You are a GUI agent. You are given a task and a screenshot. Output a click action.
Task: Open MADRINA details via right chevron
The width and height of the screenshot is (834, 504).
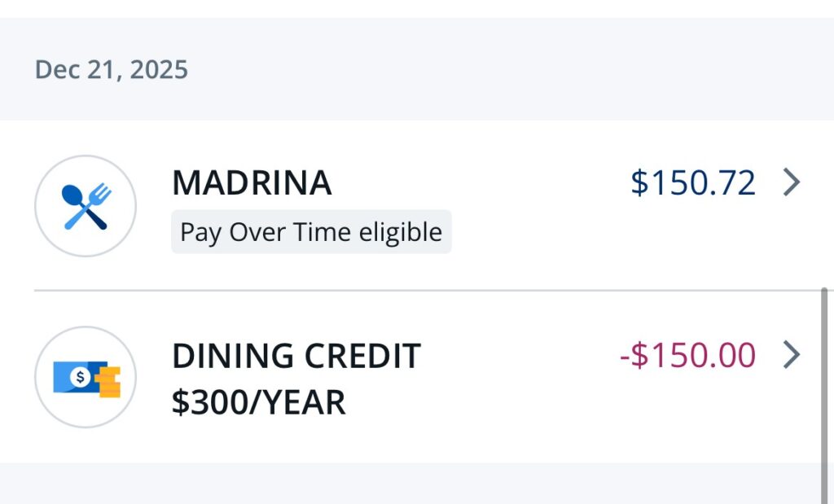[791, 183]
